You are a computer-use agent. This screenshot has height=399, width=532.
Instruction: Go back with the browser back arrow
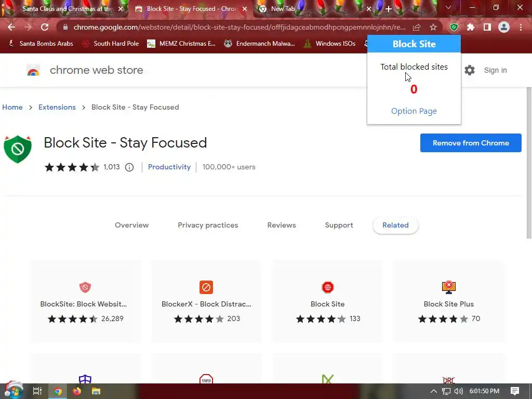[x=11, y=27]
